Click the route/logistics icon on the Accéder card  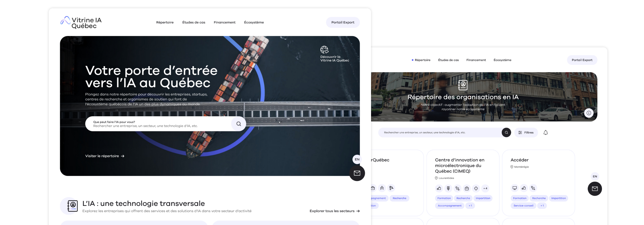point(533,188)
